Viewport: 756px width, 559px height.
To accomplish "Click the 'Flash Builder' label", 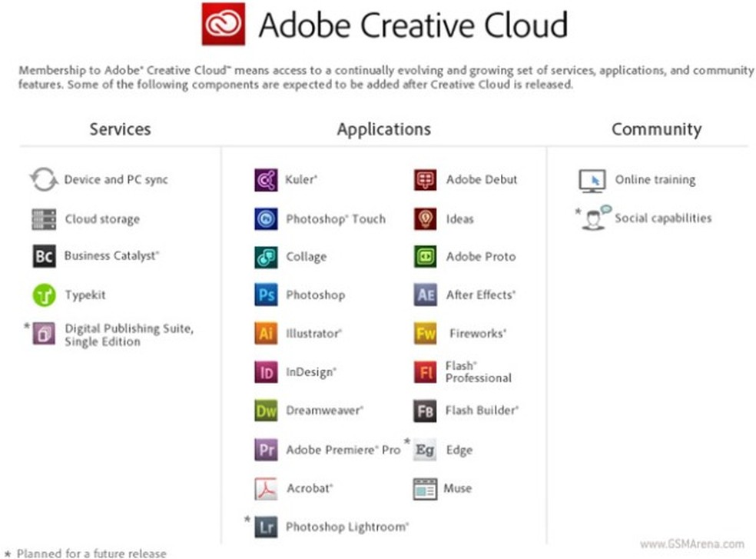I will (482, 411).
